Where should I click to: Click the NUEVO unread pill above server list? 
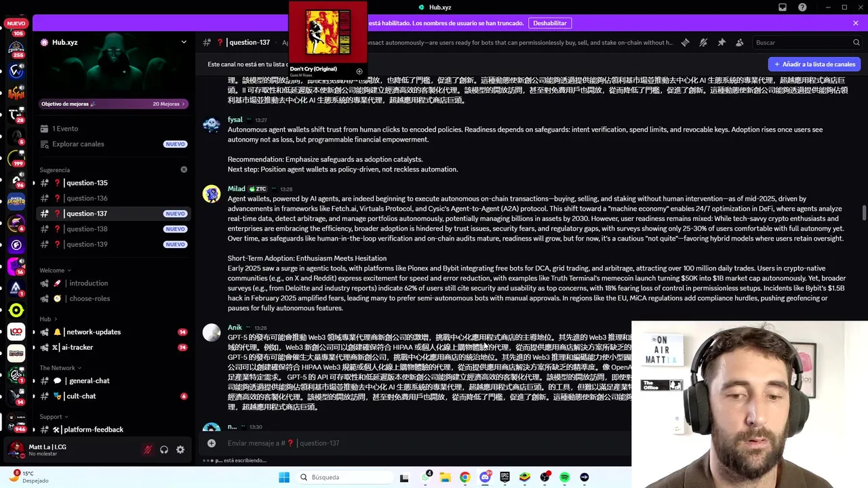(16, 23)
